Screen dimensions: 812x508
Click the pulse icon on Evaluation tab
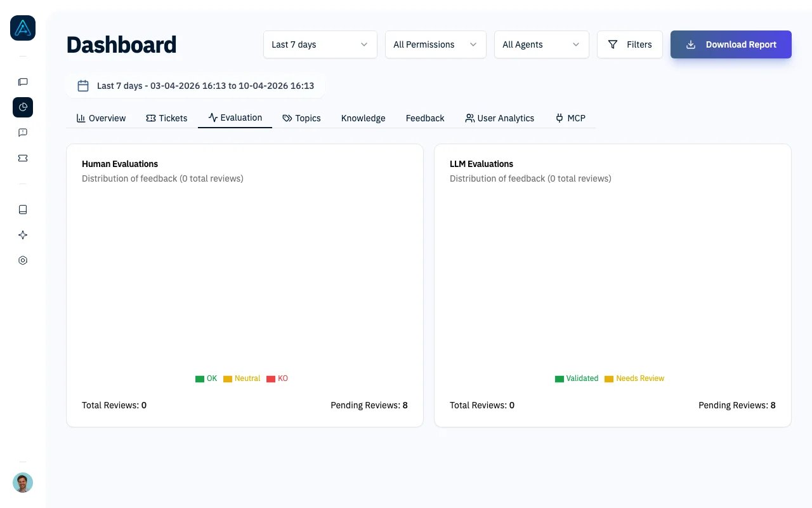click(x=213, y=117)
